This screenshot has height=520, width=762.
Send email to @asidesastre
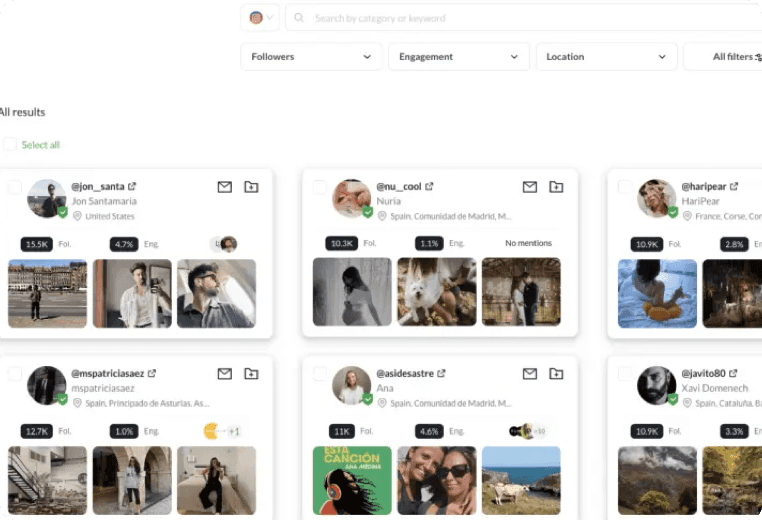[x=530, y=373]
